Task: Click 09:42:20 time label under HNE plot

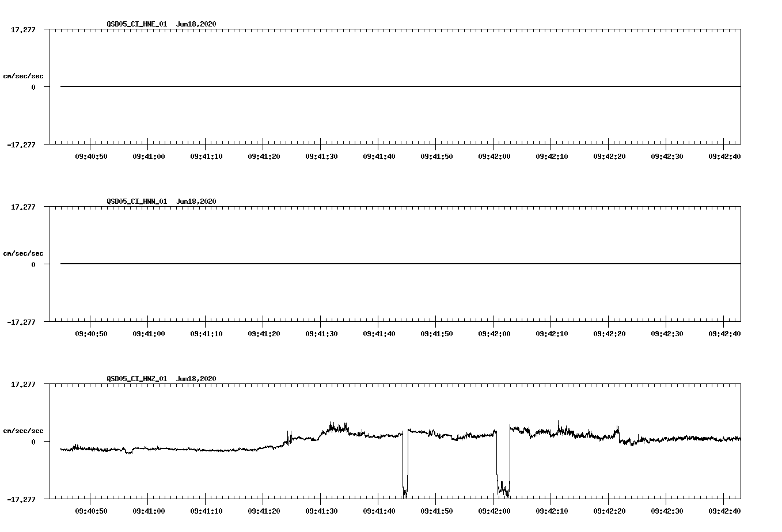Action: pyautogui.click(x=609, y=157)
